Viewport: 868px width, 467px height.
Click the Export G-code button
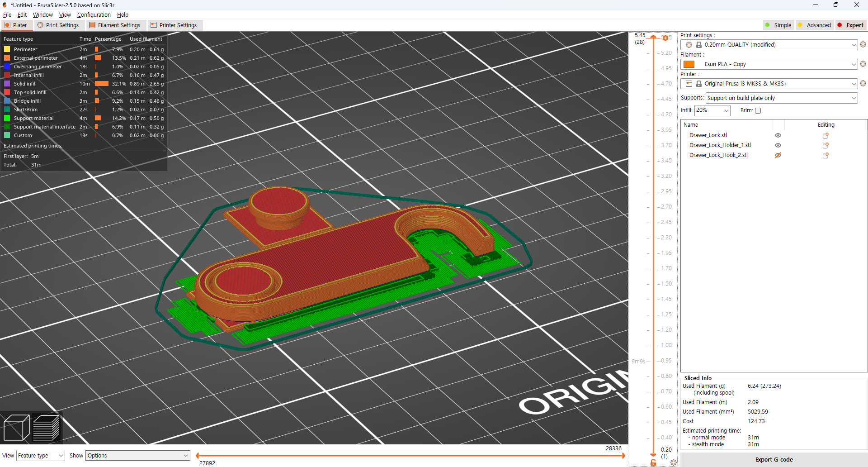click(774, 460)
